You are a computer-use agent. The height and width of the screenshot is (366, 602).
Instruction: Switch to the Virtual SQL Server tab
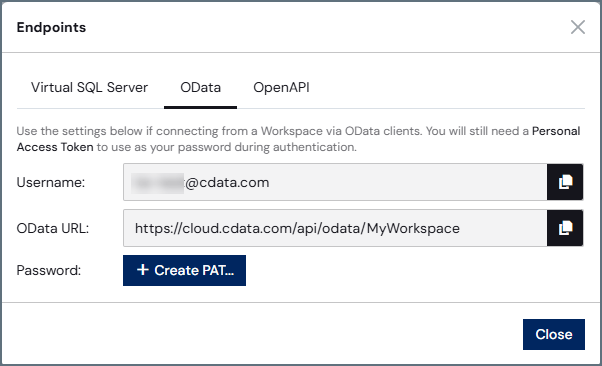click(x=89, y=88)
